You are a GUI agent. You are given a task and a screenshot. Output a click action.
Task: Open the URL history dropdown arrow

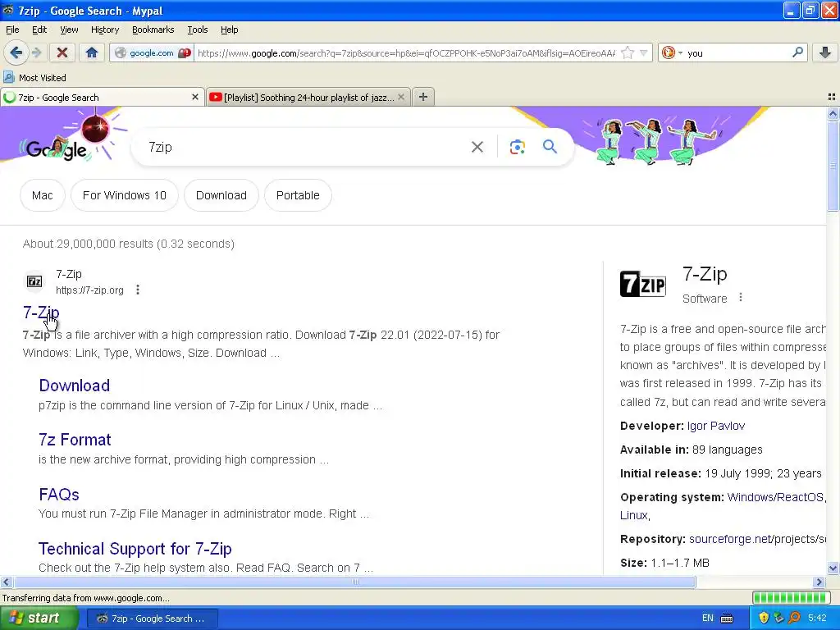click(644, 52)
